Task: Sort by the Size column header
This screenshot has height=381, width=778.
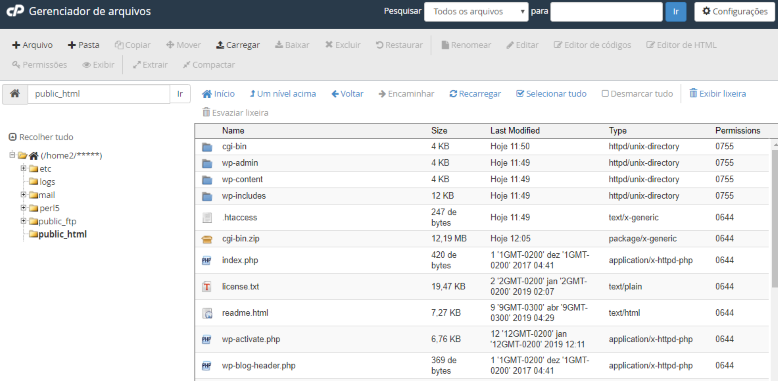Action: click(x=439, y=131)
